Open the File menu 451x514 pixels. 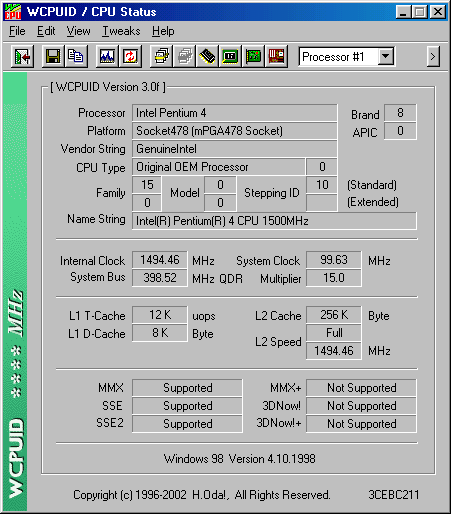coord(17,31)
